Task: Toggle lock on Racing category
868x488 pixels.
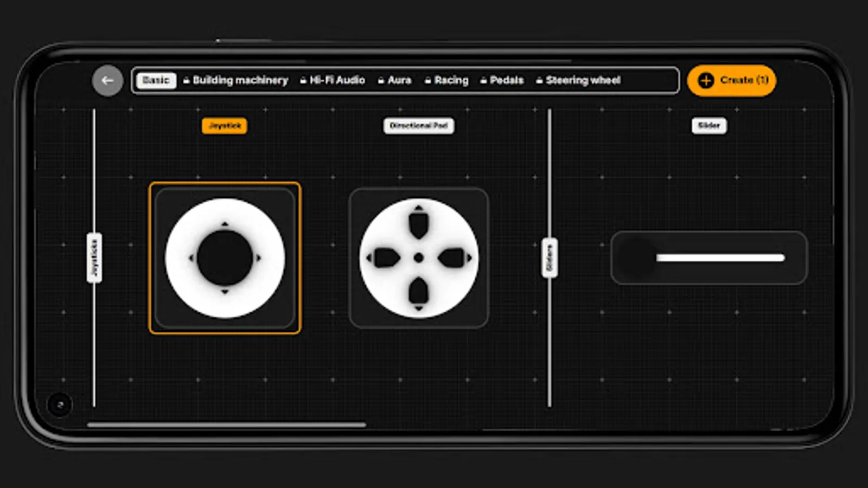Action: coord(426,80)
